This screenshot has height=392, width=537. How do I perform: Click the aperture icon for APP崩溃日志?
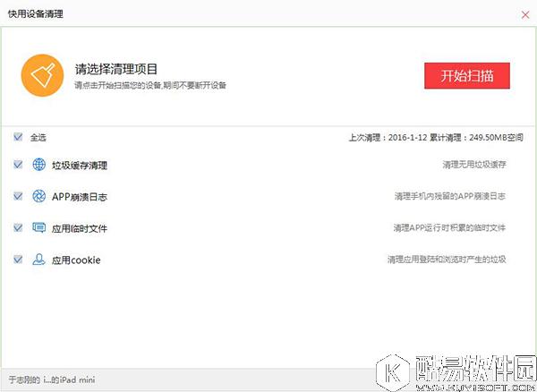39,196
